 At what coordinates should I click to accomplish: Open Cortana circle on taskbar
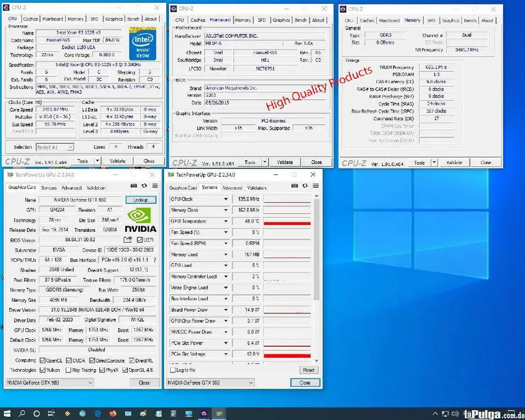[37, 413]
